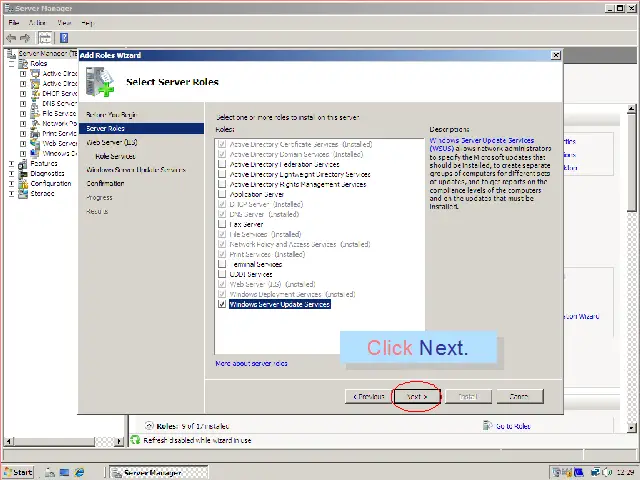The height and width of the screenshot is (480, 640).
Task: Check the Terminal Services checkbox
Action: 222,264
